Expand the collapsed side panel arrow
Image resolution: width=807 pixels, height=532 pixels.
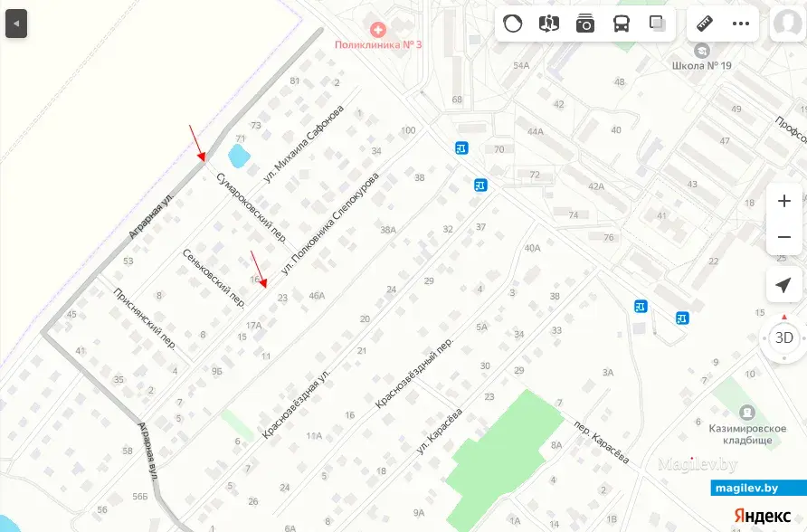[16, 24]
